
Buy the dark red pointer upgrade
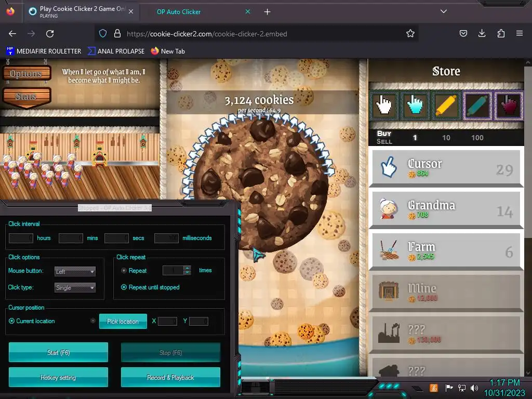click(509, 105)
